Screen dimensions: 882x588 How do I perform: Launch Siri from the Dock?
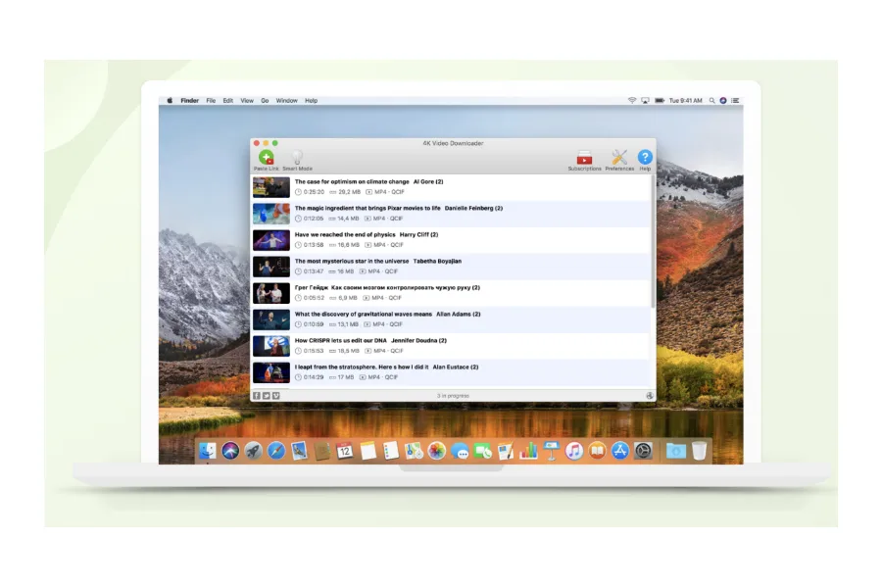(230, 451)
